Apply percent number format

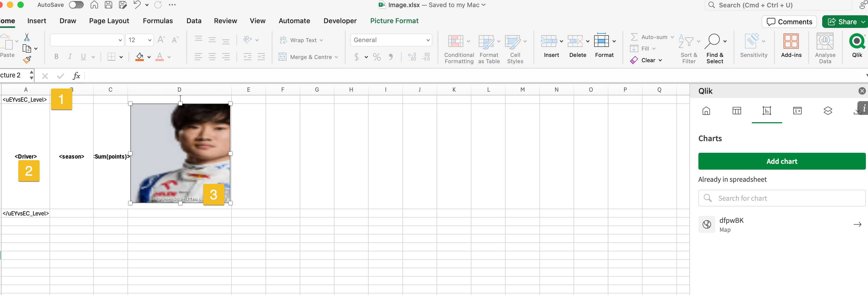click(377, 57)
